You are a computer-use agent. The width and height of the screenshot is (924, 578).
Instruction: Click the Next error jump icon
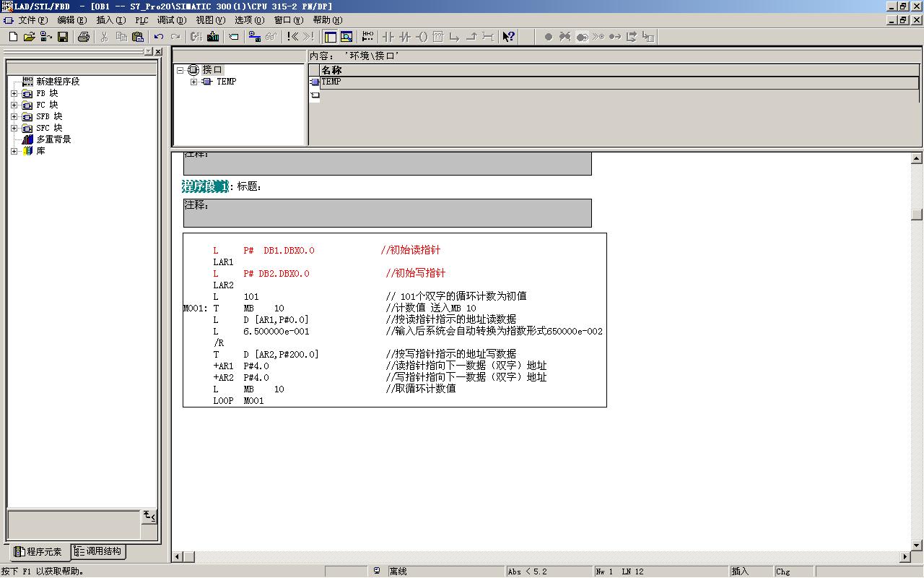click(309, 37)
